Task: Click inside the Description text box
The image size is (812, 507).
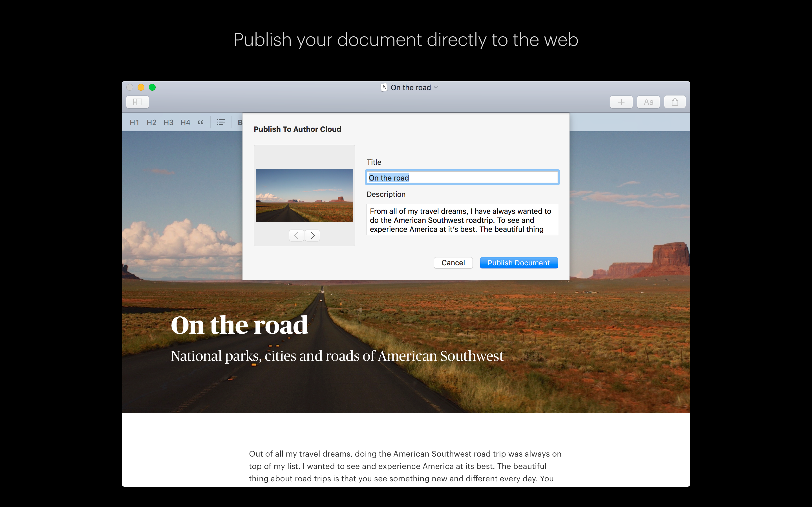Action: 462,220
